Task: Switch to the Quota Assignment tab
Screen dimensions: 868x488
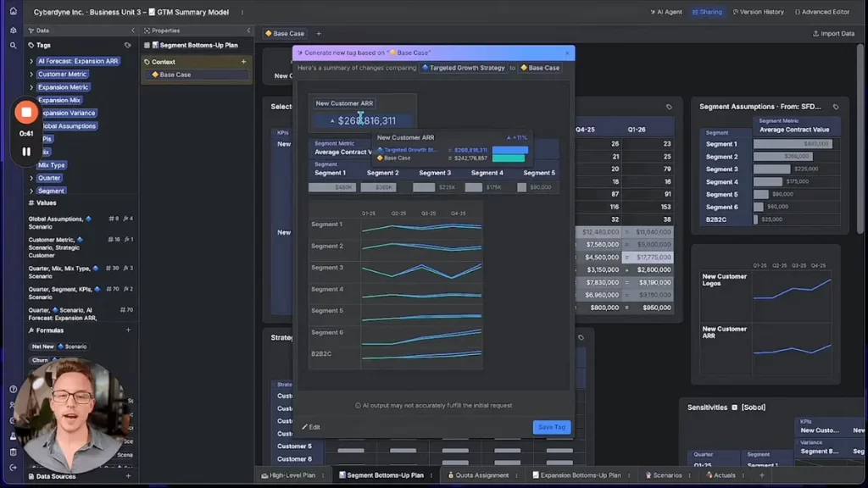Action: tap(477, 475)
